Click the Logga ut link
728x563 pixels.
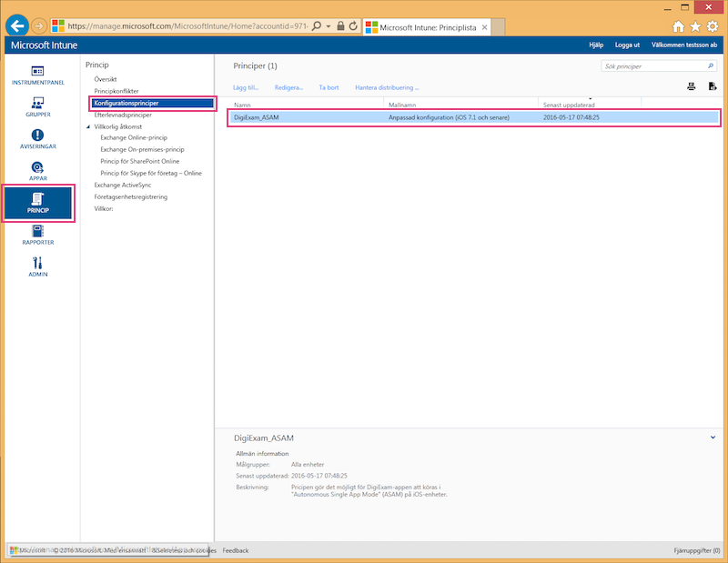pyautogui.click(x=627, y=45)
